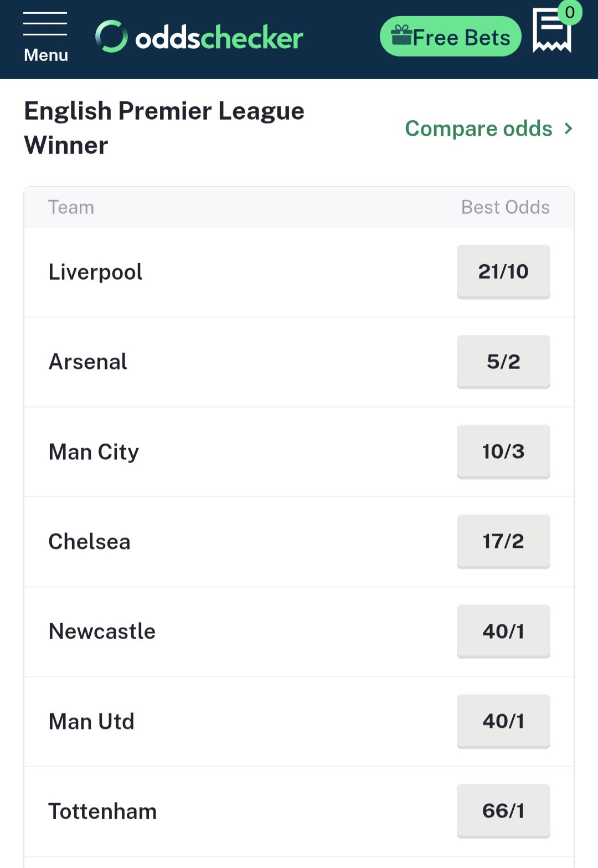Viewport: 598px width, 868px height.
Task: Tap the Liverpool team name
Action: click(95, 272)
